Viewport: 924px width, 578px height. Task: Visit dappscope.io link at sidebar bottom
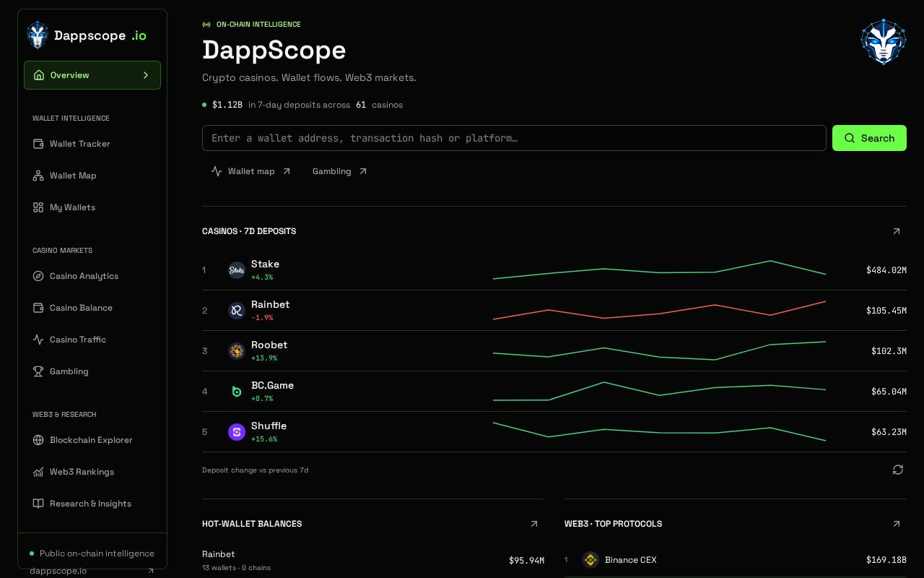pos(92,571)
